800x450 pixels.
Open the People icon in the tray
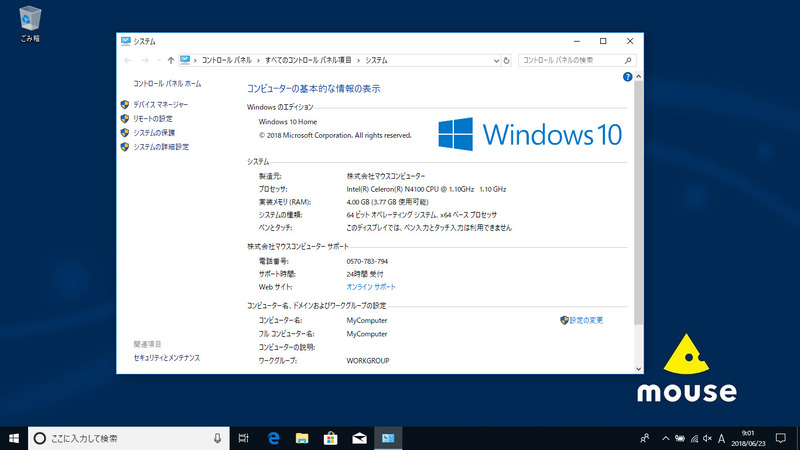(x=645, y=438)
